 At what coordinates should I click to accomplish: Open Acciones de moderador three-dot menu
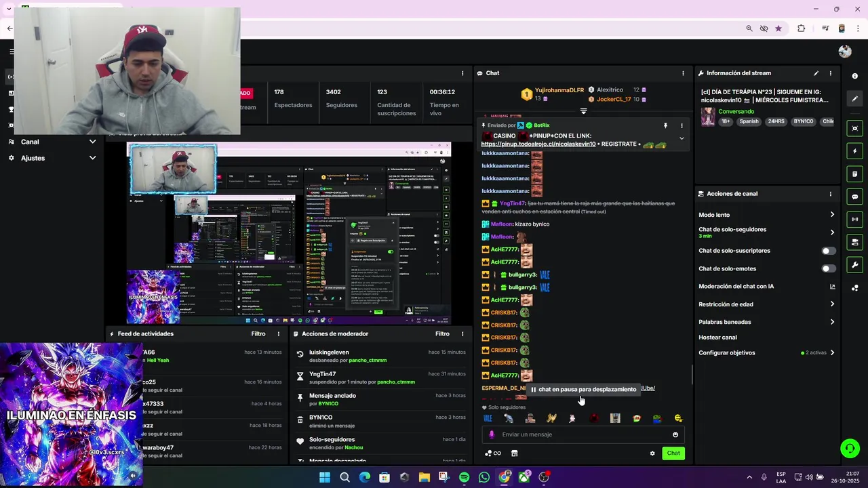(x=462, y=334)
